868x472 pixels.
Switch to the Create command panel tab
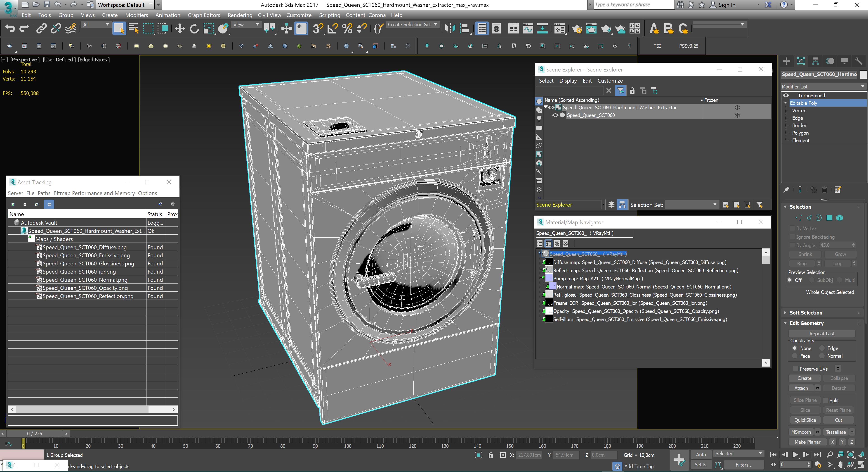(x=786, y=61)
